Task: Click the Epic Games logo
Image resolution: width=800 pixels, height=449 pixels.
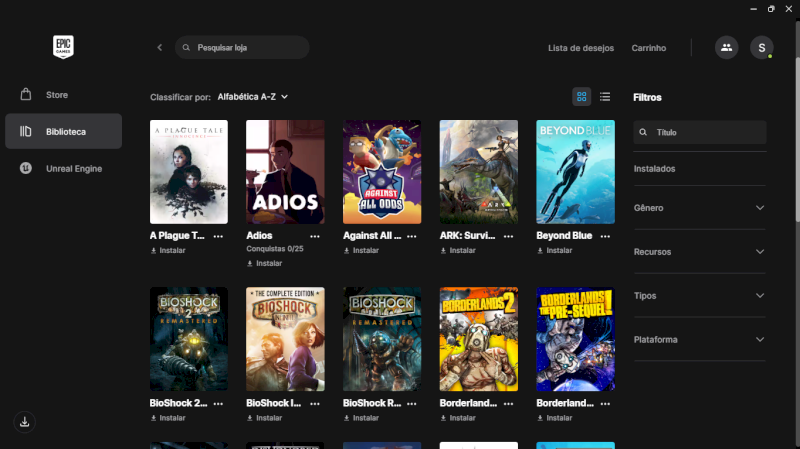Action: tap(63, 47)
